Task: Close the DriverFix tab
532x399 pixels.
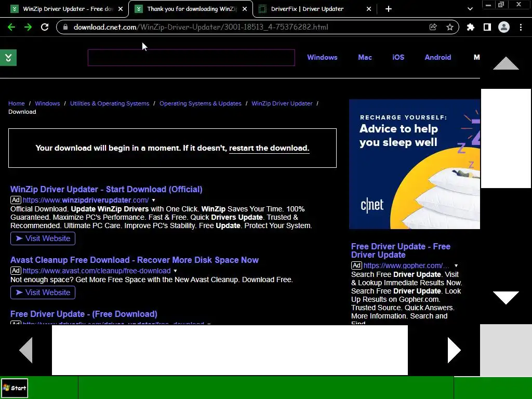Action: (369, 9)
